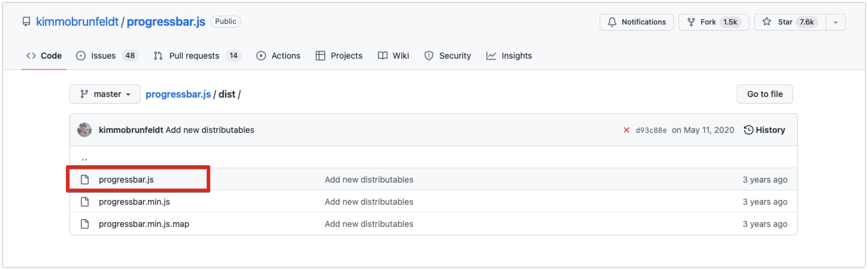Open the Insights tab
Viewport: 868px width, 270px height.
(509, 56)
